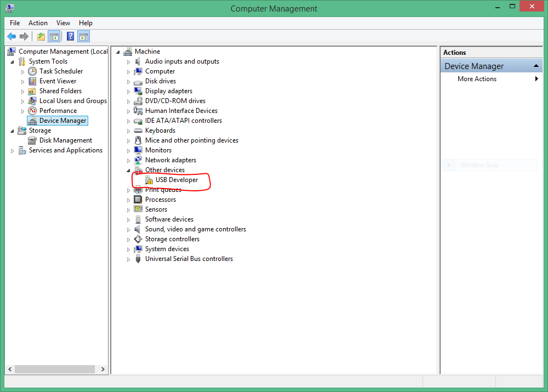The image size is (548, 392).
Task: Select Shared Folders in the tree
Action: (x=60, y=91)
